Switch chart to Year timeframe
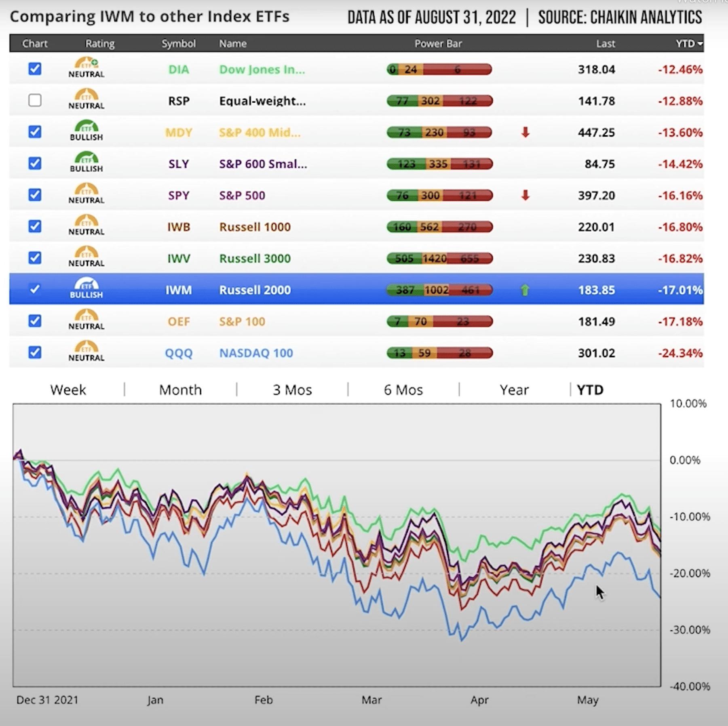Viewport: 728px width, 726px height. (x=514, y=390)
